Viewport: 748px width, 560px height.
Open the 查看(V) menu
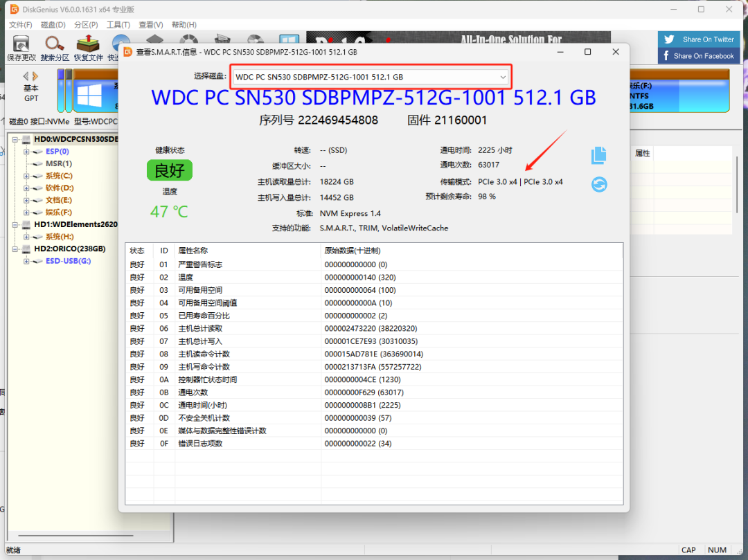pyautogui.click(x=151, y=25)
